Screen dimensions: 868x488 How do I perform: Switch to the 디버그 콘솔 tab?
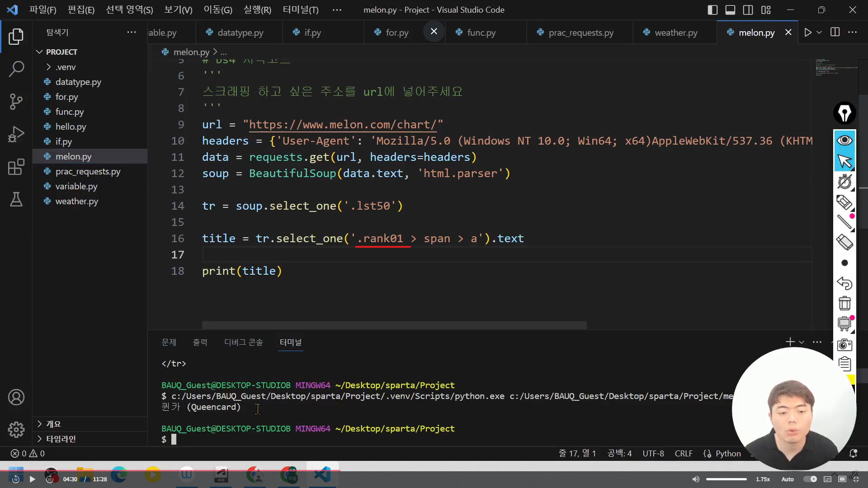243,342
